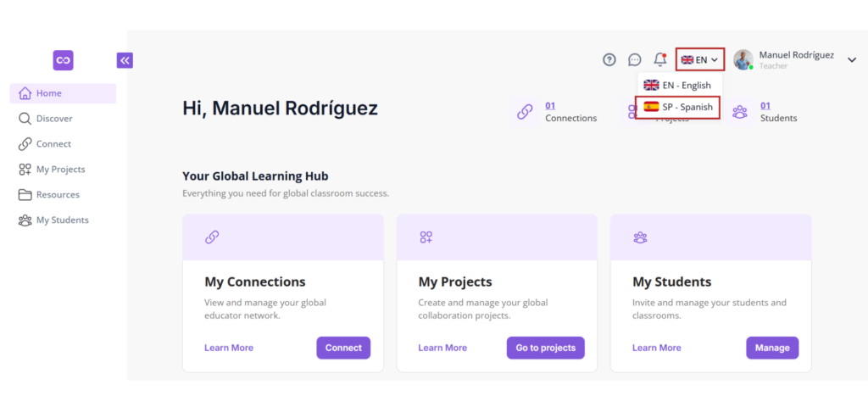
Task: Click the purple app logo
Action: (63, 60)
